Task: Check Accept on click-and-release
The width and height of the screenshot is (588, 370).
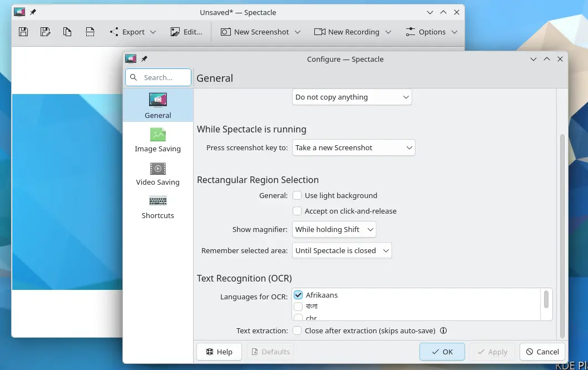Action: coord(298,211)
